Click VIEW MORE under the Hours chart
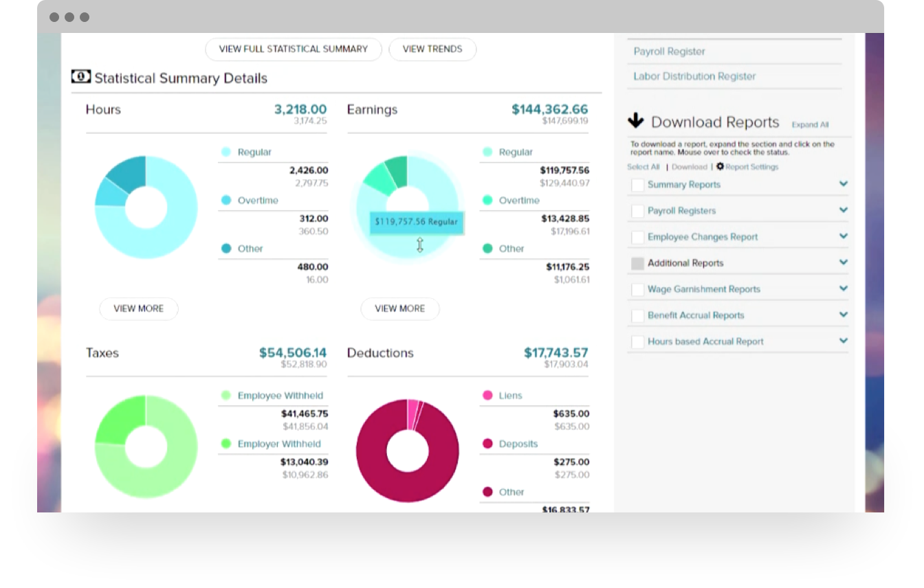This screenshot has height=588, width=924. (x=138, y=308)
